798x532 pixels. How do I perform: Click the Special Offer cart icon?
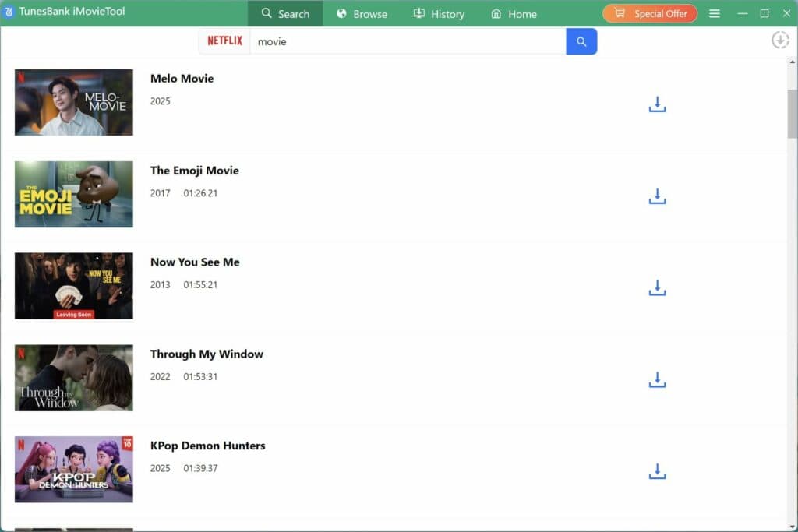tap(620, 13)
